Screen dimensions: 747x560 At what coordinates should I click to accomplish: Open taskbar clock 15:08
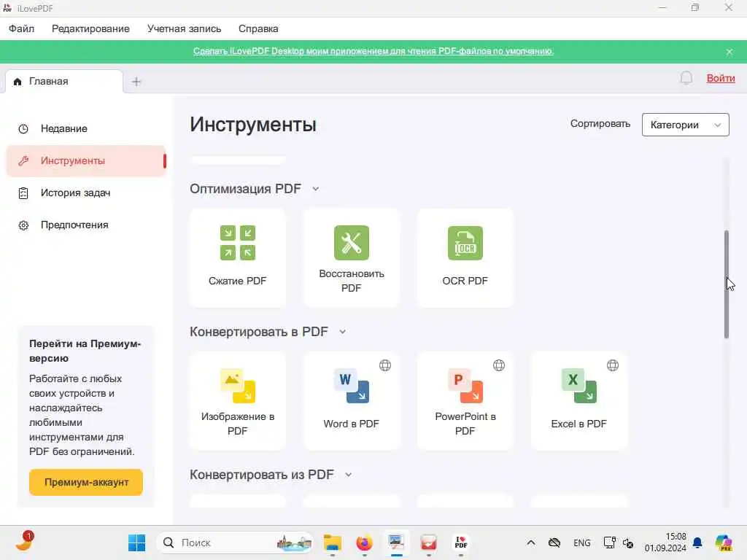(x=665, y=542)
